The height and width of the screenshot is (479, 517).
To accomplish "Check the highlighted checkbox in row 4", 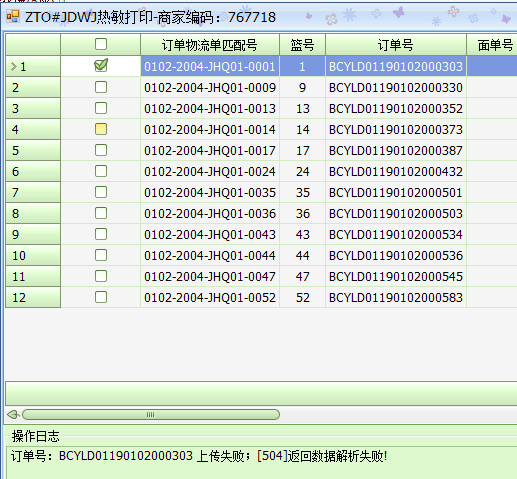I will pos(101,129).
